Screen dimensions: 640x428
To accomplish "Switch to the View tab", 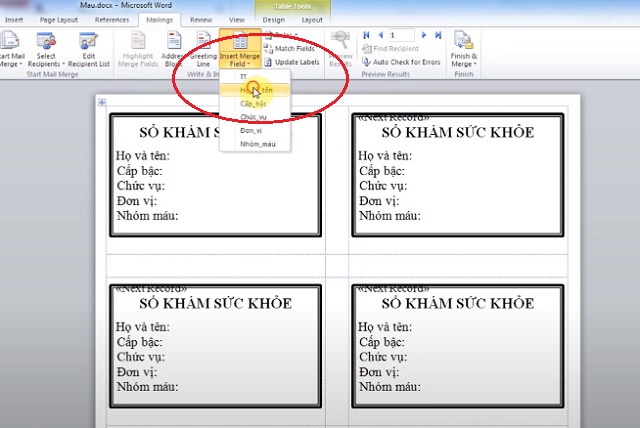I will (x=237, y=20).
